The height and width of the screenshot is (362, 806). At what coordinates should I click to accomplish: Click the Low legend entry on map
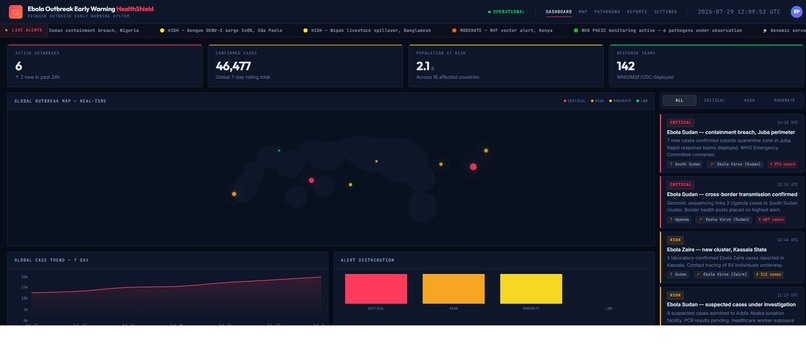(642, 101)
